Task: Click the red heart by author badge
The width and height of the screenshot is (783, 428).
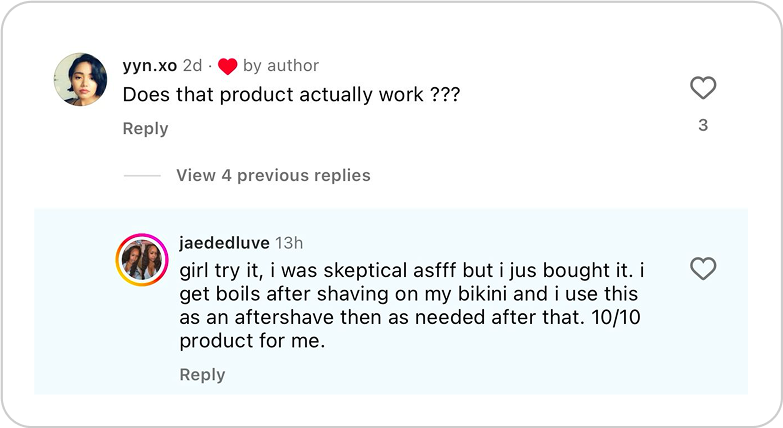Action: tap(227, 66)
